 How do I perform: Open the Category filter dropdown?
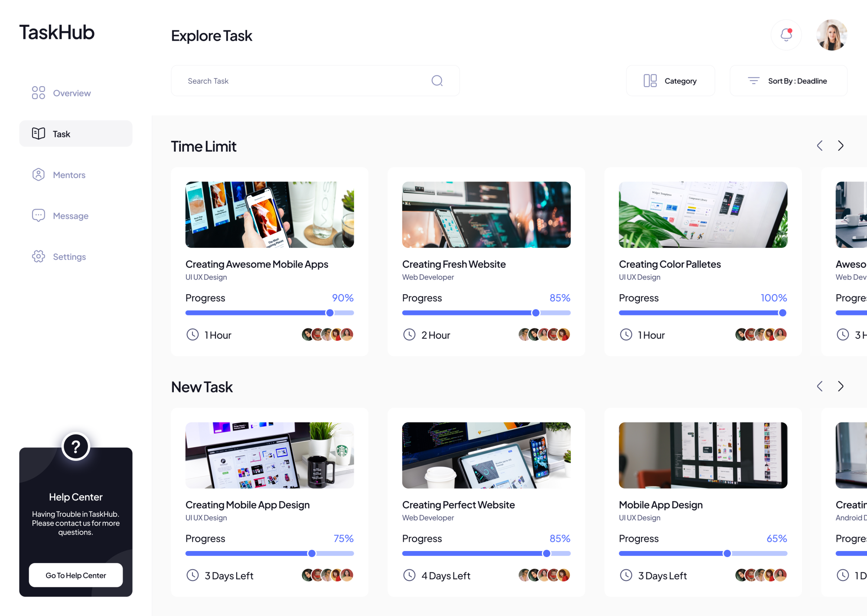point(670,81)
